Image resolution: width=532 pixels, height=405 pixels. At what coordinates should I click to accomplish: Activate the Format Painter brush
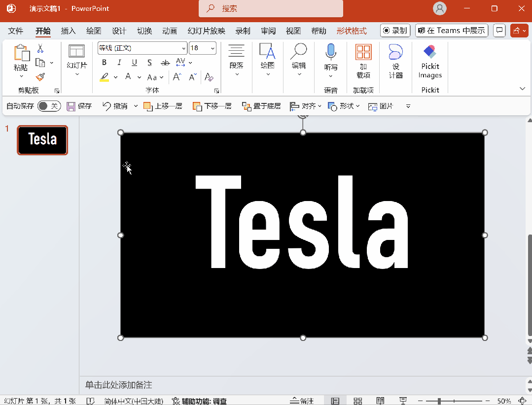tap(40, 77)
